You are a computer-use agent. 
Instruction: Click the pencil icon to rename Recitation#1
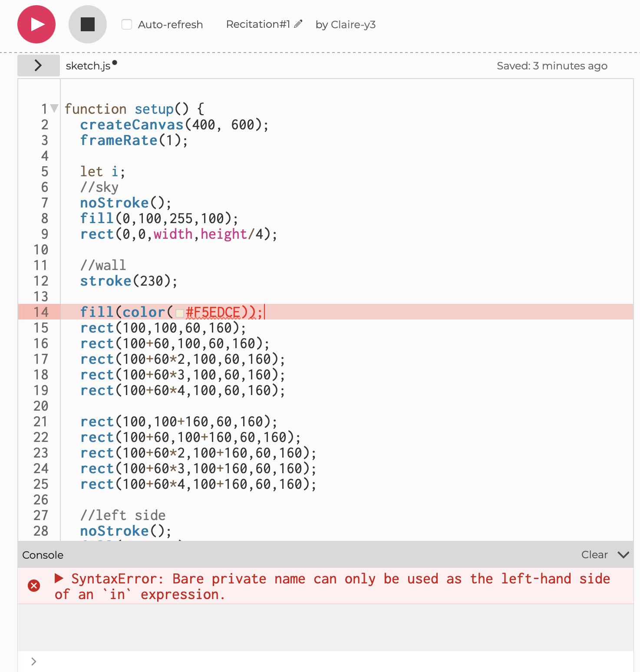click(298, 23)
